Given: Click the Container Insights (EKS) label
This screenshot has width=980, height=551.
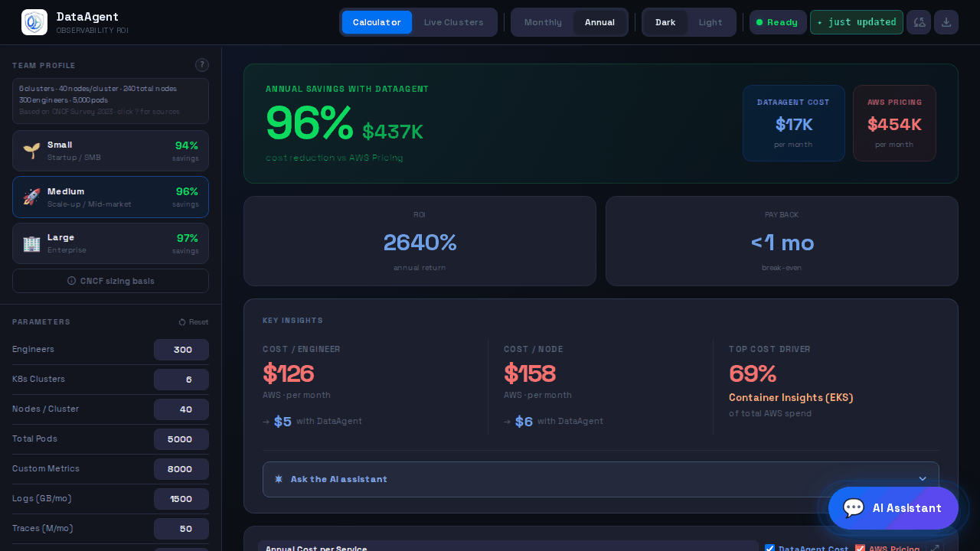Looking at the screenshot, I should coord(791,398).
